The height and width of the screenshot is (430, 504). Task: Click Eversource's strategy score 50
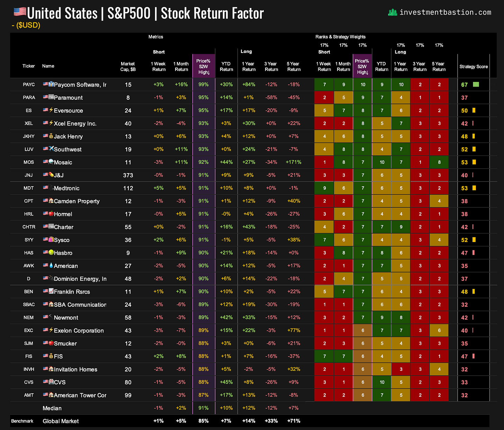click(x=464, y=110)
